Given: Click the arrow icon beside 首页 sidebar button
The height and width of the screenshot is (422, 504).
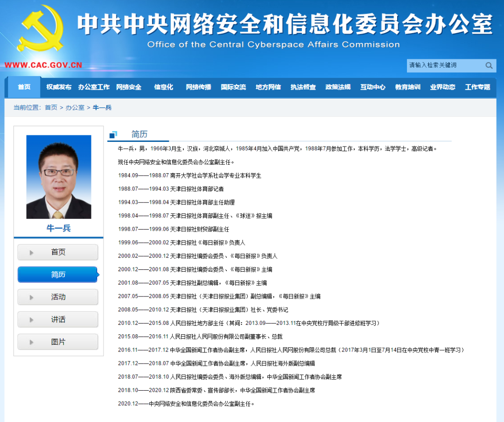Looking at the screenshot, I should pos(32,253).
